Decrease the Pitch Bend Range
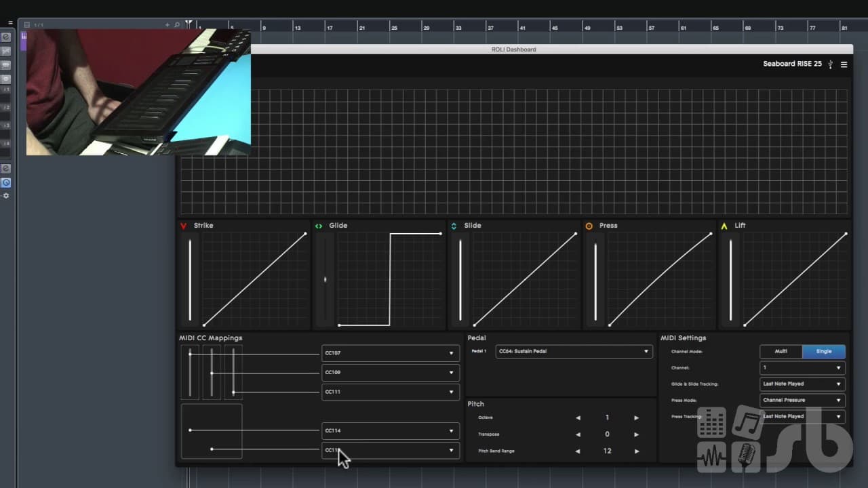 click(578, 451)
